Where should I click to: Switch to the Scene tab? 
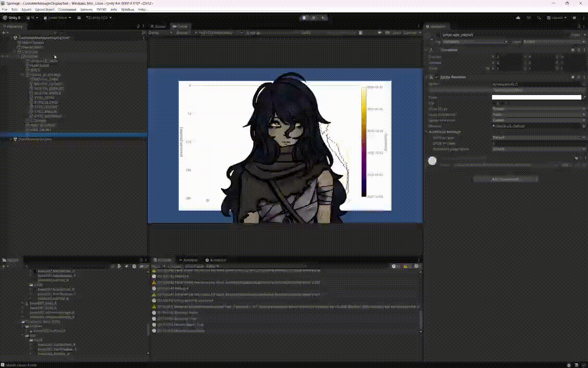158,27
